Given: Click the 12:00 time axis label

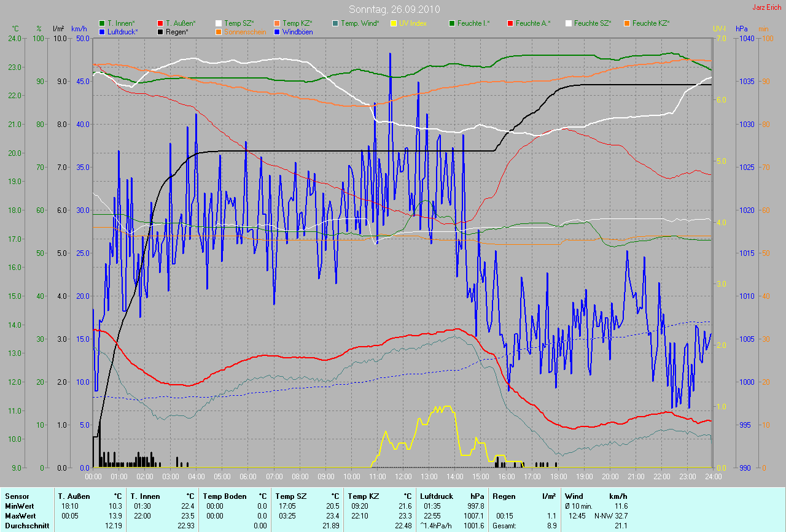Looking at the screenshot, I should click(403, 476).
